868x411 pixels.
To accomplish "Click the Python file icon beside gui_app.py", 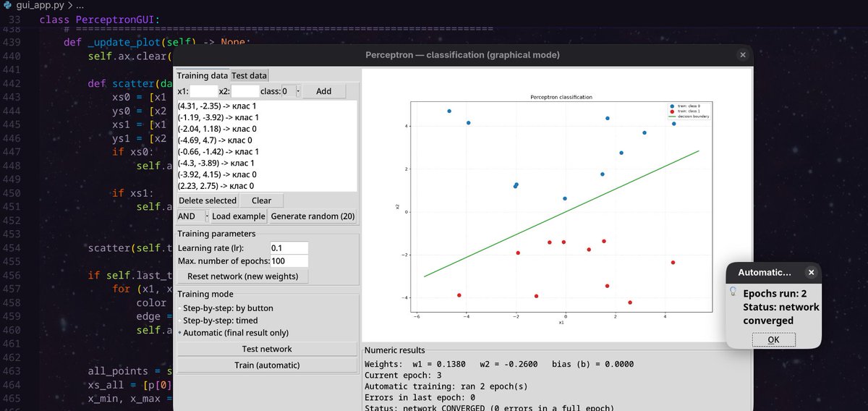I will pos(7,5).
